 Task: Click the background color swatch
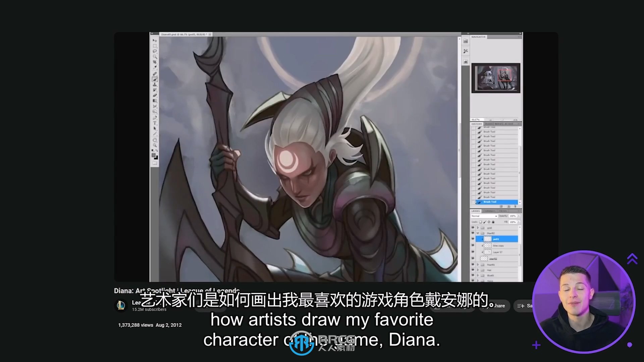click(157, 158)
